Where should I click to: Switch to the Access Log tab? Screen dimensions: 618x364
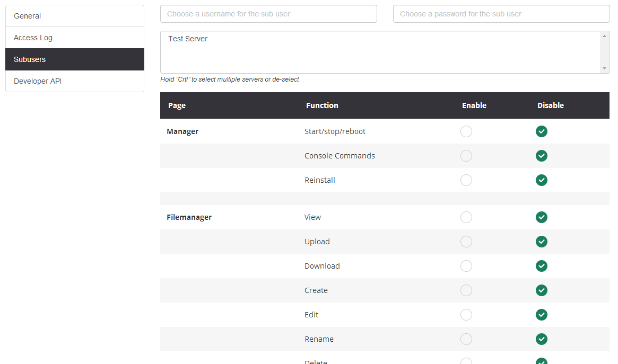[x=75, y=38]
